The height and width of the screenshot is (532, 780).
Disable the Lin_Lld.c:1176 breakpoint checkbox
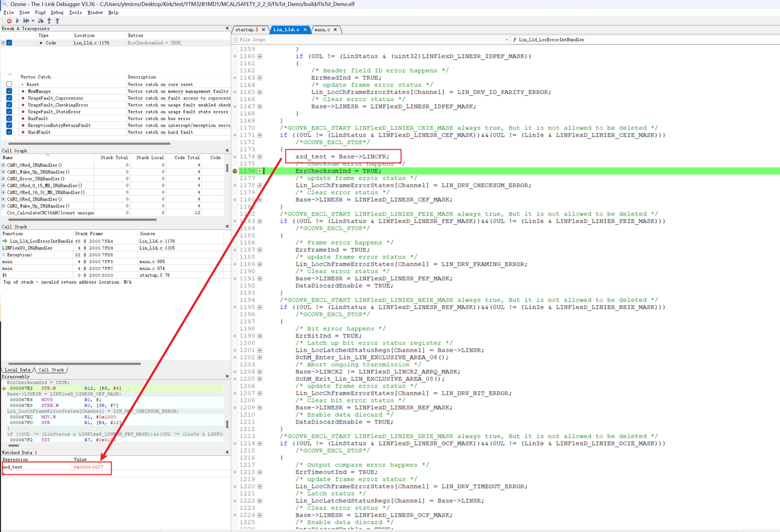pyautogui.click(x=9, y=43)
